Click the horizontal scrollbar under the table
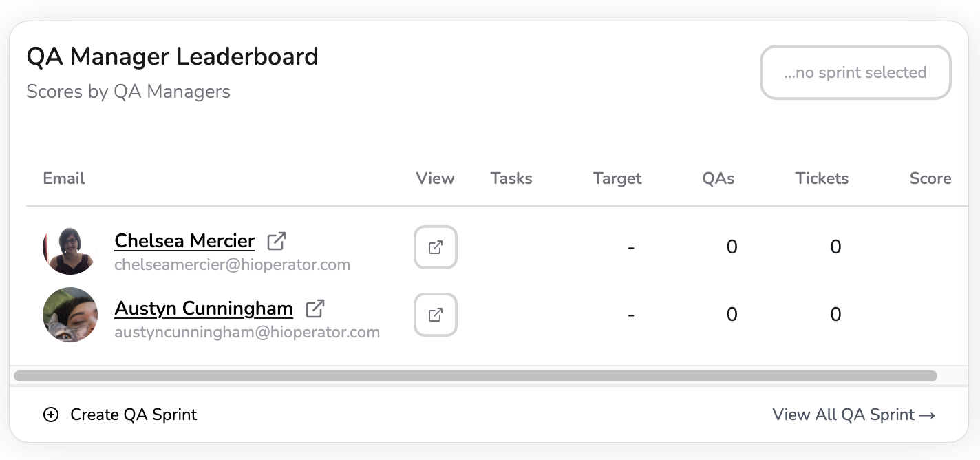Image resolution: width=980 pixels, height=460 pixels. [475, 376]
